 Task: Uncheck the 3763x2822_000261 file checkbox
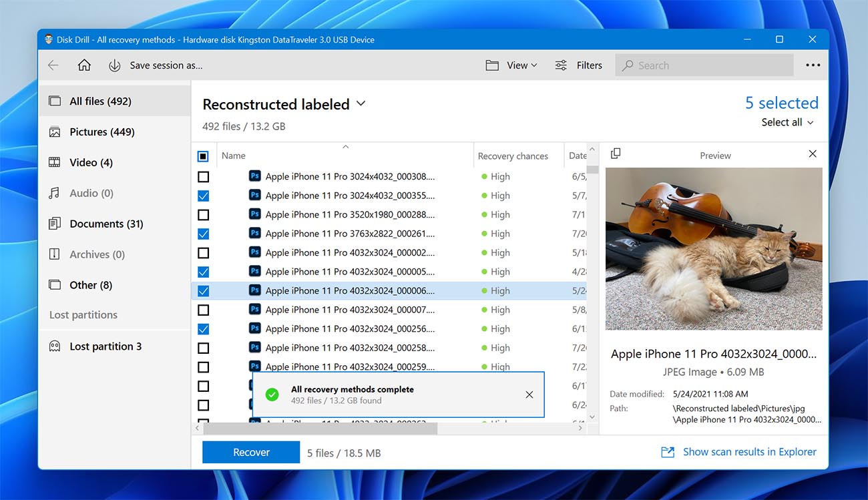pyautogui.click(x=203, y=234)
